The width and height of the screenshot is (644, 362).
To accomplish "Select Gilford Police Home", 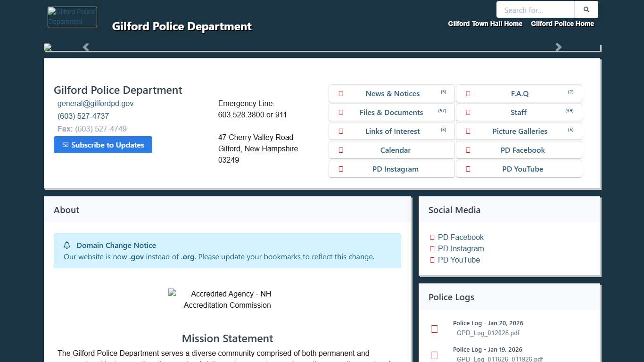I will 562,24.
